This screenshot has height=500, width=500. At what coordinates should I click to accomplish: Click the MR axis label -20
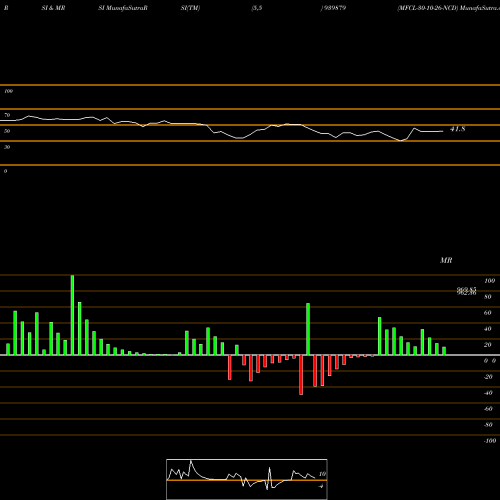tap(488, 377)
